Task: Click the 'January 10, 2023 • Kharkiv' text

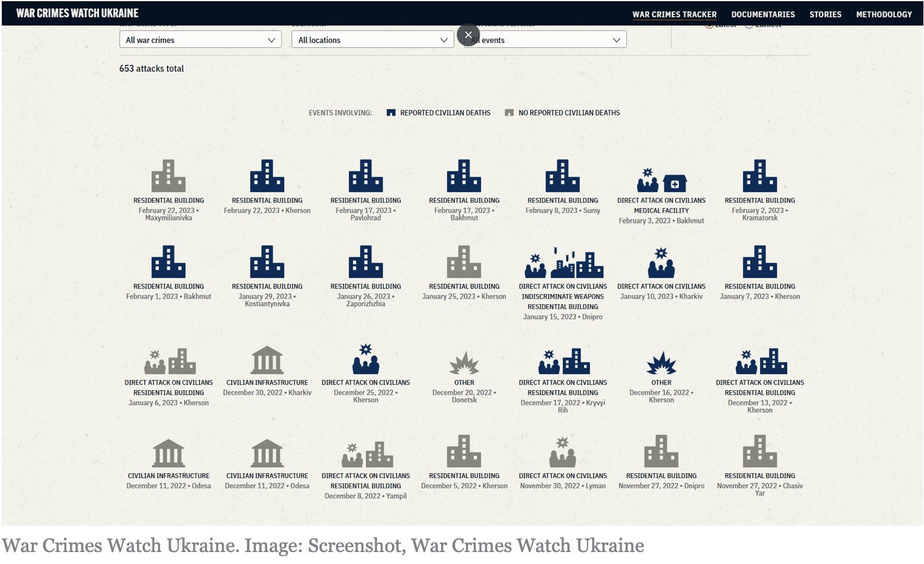Action: [x=661, y=296]
